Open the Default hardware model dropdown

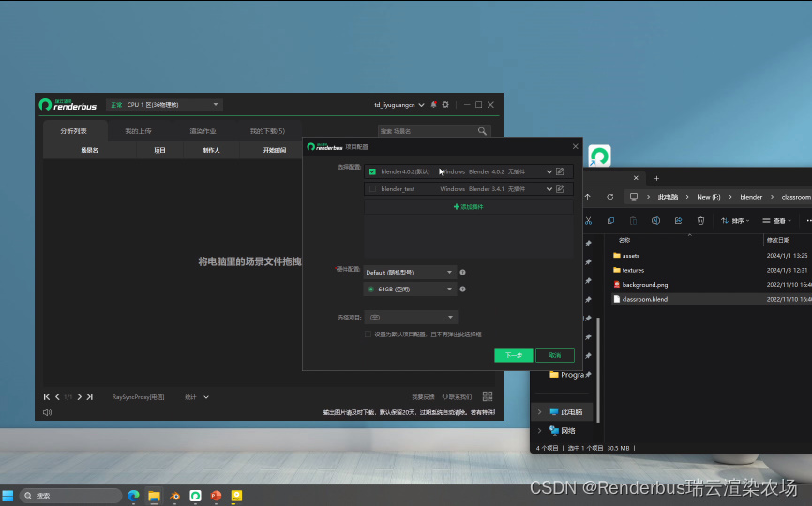tap(410, 272)
